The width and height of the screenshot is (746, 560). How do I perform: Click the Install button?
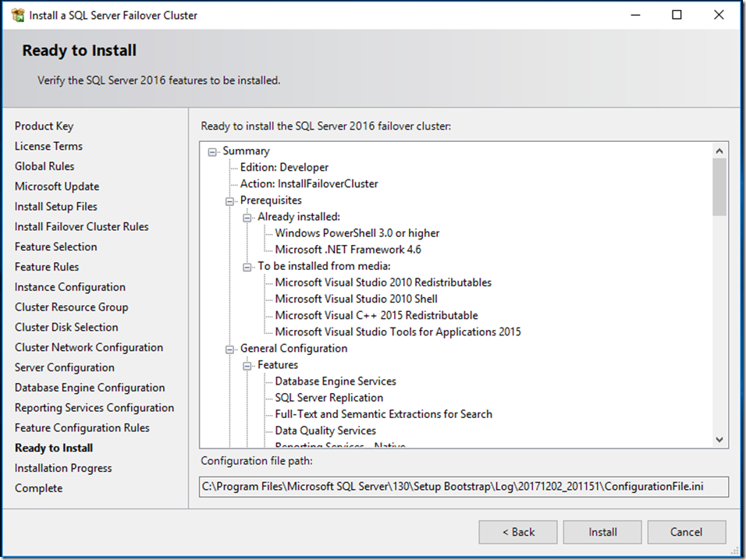click(x=602, y=532)
